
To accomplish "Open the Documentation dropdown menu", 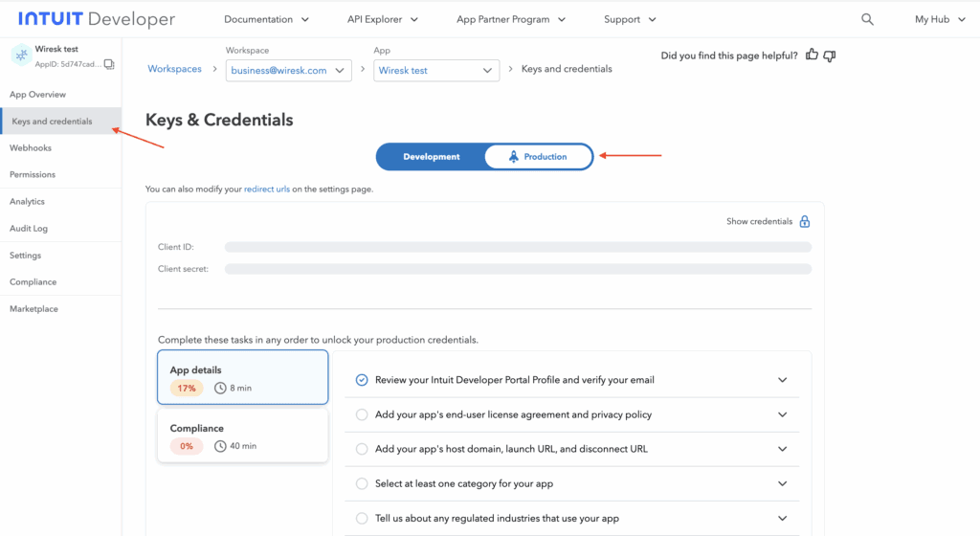I will pyautogui.click(x=267, y=19).
